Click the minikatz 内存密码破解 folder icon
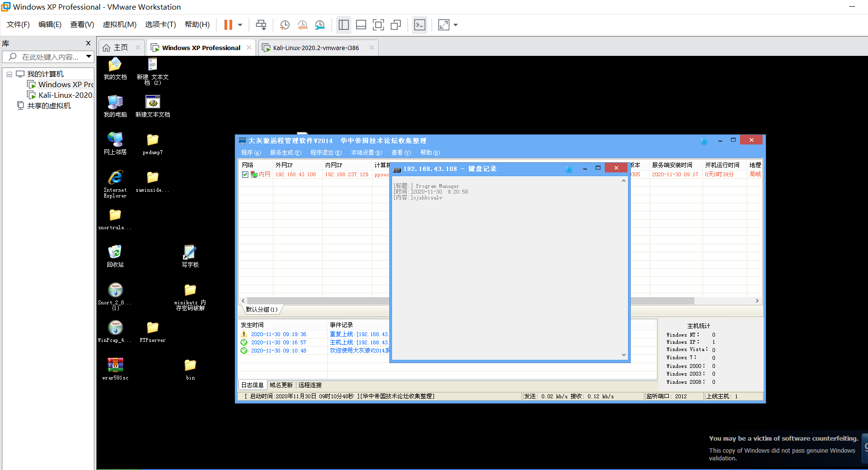This screenshot has height=470, width=868. pos(191,297)
